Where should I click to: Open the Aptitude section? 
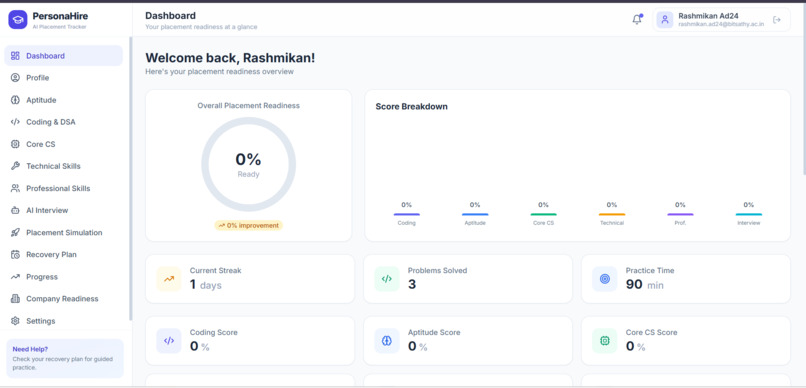click(63, 100)
